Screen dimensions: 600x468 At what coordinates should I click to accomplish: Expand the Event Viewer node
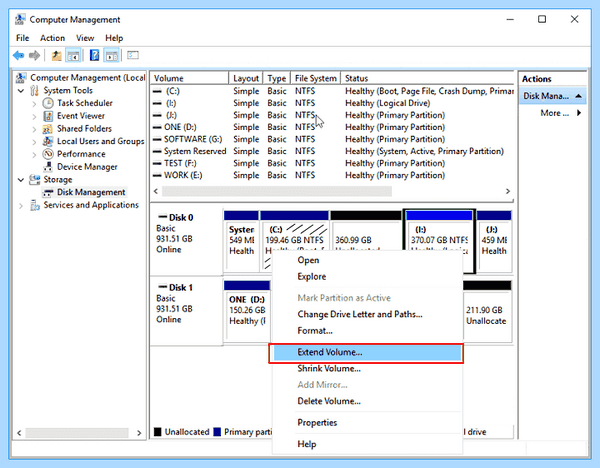34,116
